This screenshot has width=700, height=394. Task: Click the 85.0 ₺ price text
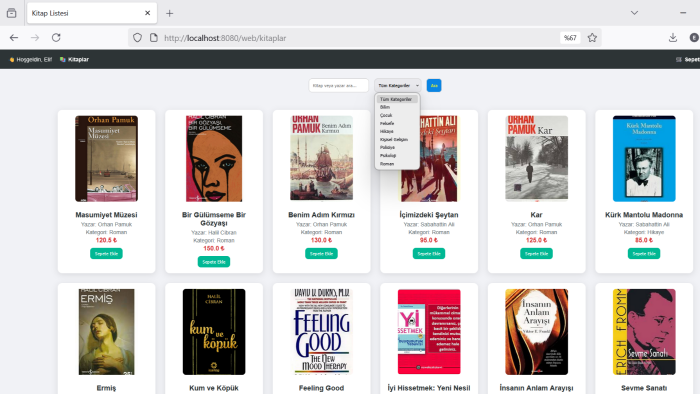(x=644, y=240)
